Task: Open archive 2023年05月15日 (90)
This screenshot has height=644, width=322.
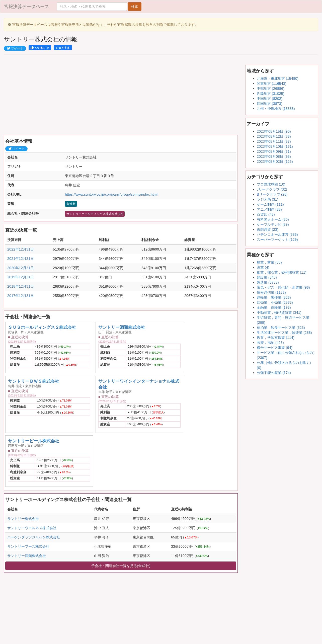Action: point(274,131)
